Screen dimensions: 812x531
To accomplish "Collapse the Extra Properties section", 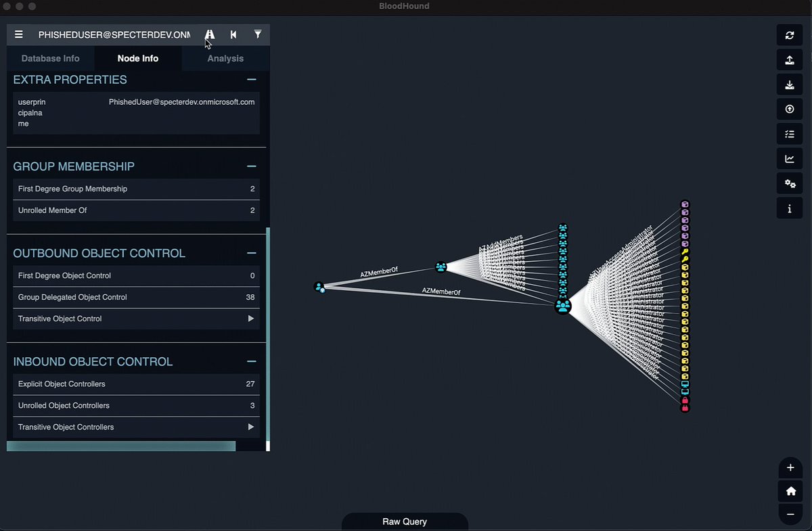I will click(x=252, y=80).
